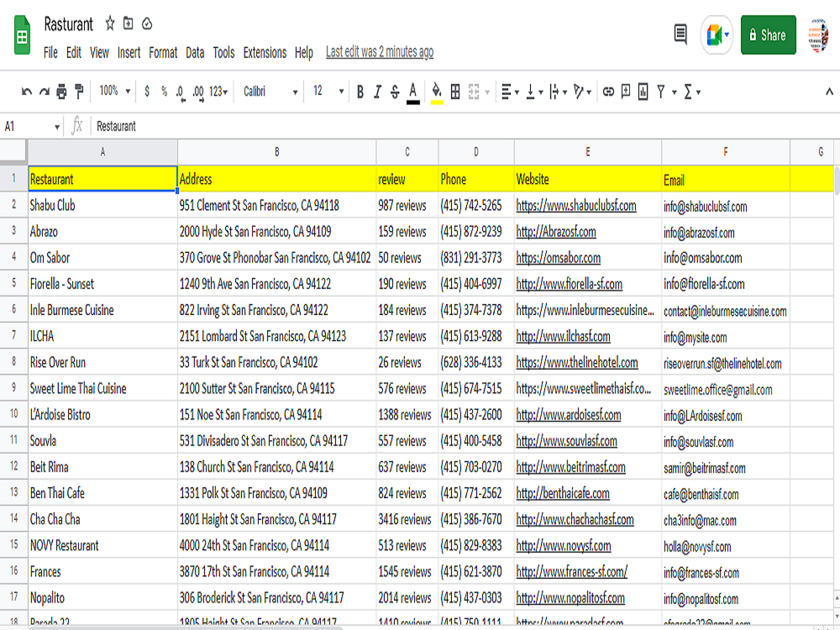Toggle bold formatting
Image resolution: width=840 pixels, height=630 pixels.
pyautogui.click(x=360, y=92)
